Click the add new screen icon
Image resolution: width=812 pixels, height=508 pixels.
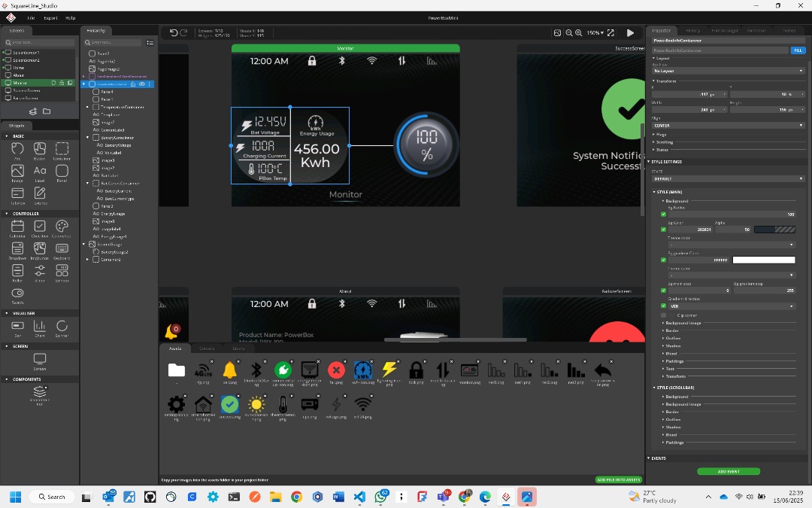click(32, 111)
